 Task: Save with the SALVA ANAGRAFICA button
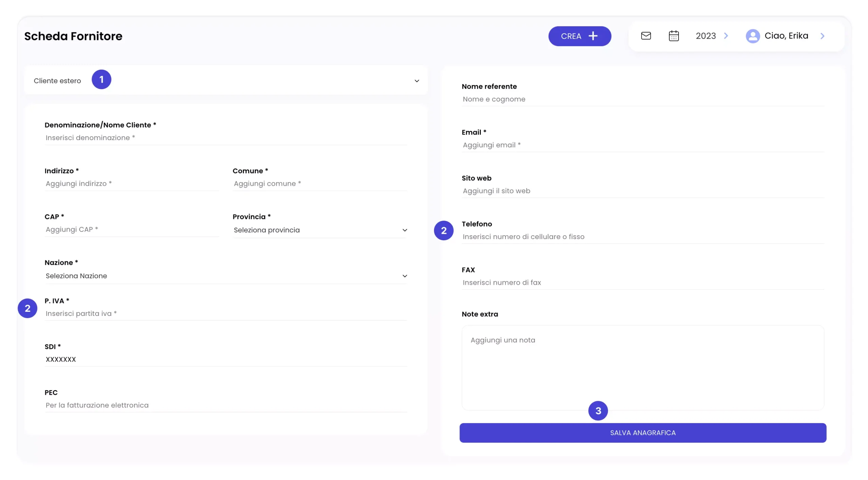[643, 433]
